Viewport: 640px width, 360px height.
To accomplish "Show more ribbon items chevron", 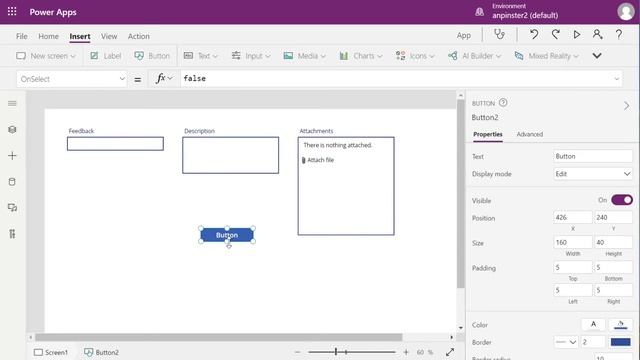I will tap(597, 56).
